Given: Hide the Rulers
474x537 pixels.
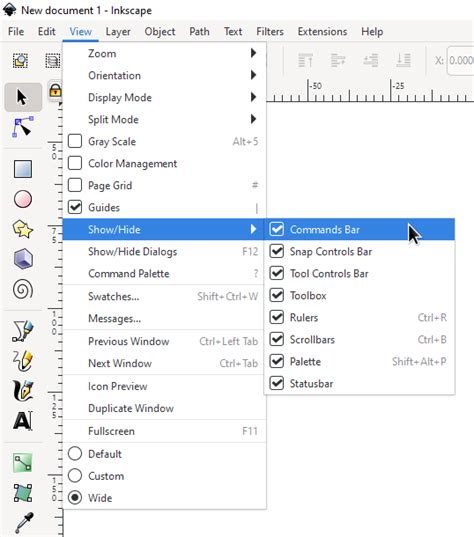Looking at the screenshot, I should [276, 317].
